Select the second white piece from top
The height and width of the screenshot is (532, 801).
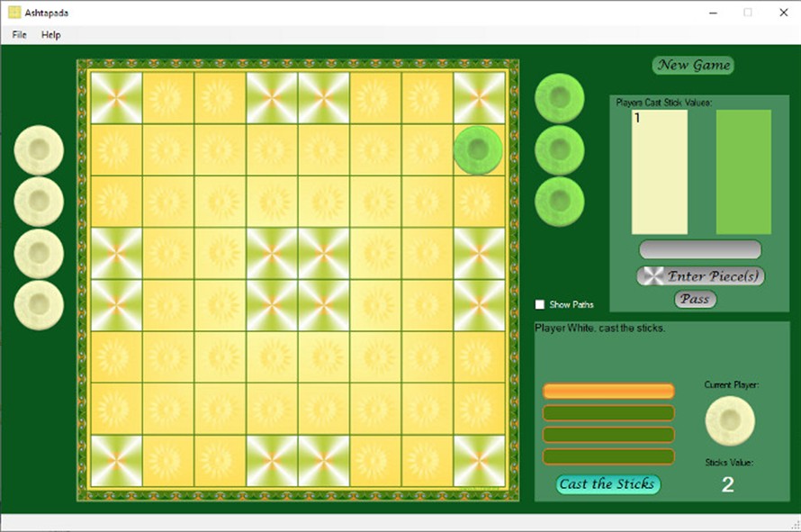39,202
